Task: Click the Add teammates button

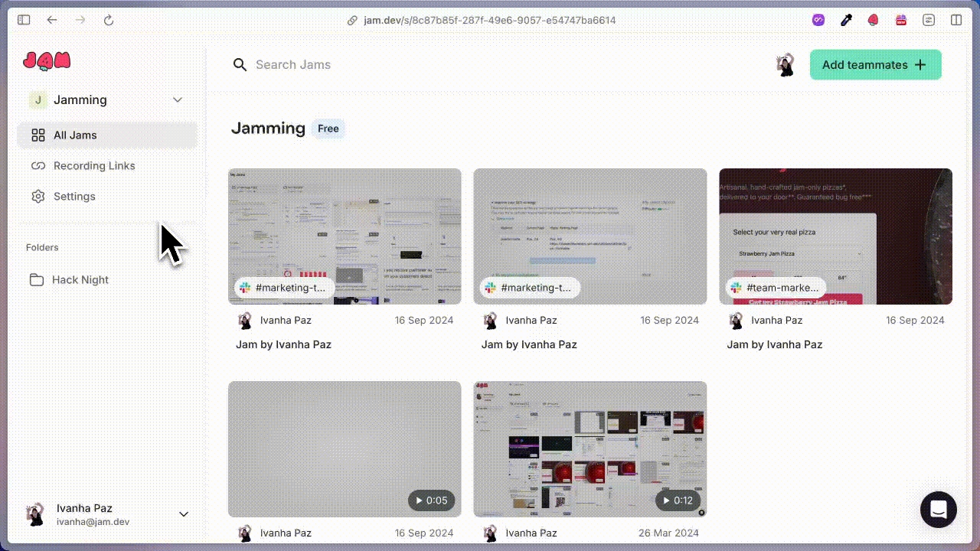Action: [875, 65]
